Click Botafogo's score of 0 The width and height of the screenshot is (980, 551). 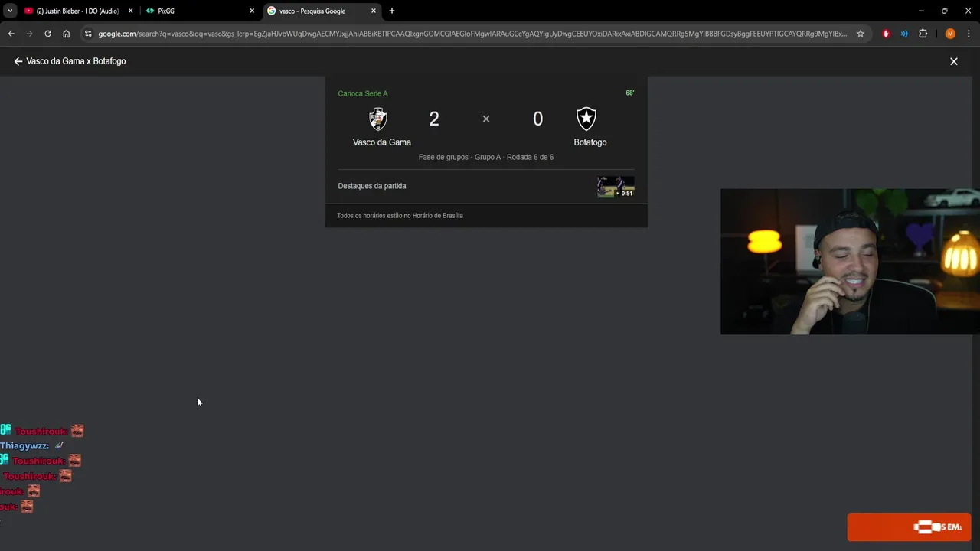pos(538,119)
